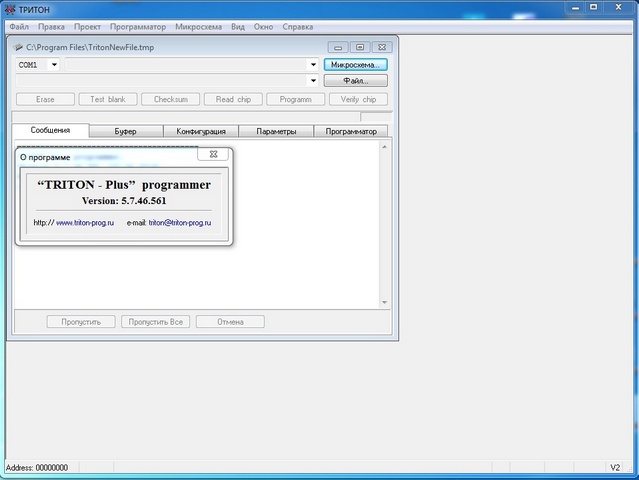Open the Вид menu
The image size is (639, 480).
coord(238,27)
